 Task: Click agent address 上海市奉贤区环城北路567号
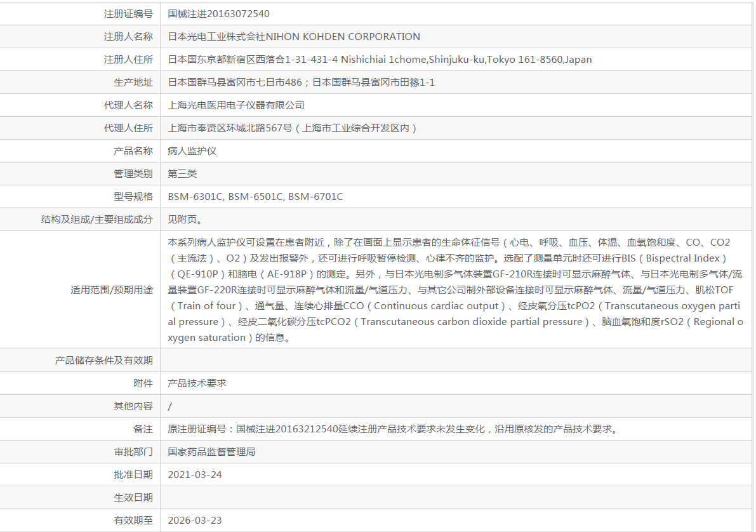click(x=230, y=128)
